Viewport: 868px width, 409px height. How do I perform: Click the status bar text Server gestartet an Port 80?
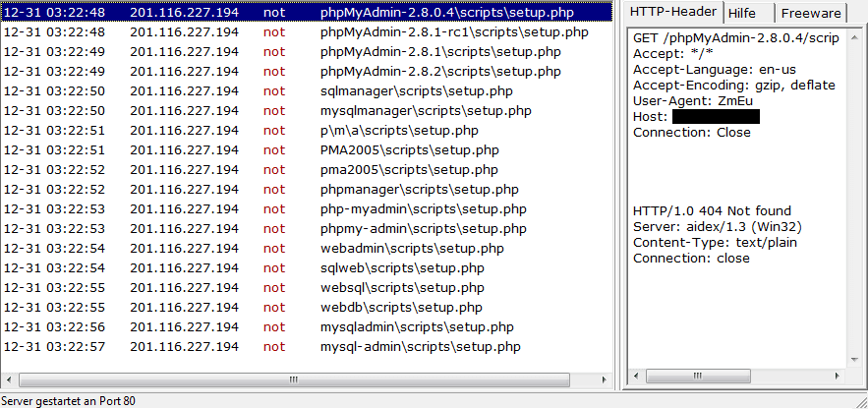tap(68, 401)
